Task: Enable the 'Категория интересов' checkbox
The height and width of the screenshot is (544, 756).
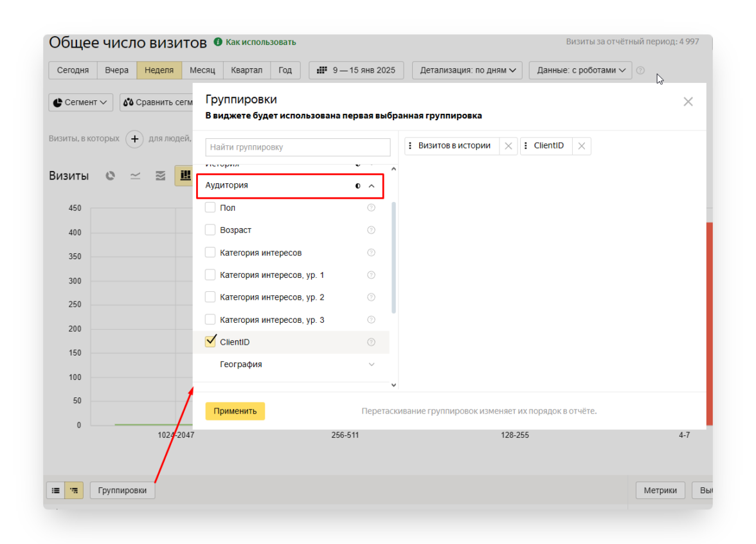Action: [x=210, y=253]
